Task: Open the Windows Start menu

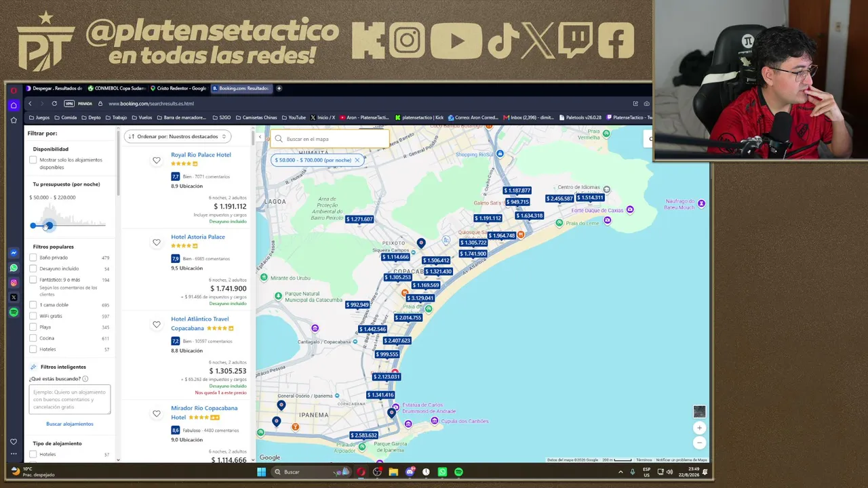Action: click(261, 472)
